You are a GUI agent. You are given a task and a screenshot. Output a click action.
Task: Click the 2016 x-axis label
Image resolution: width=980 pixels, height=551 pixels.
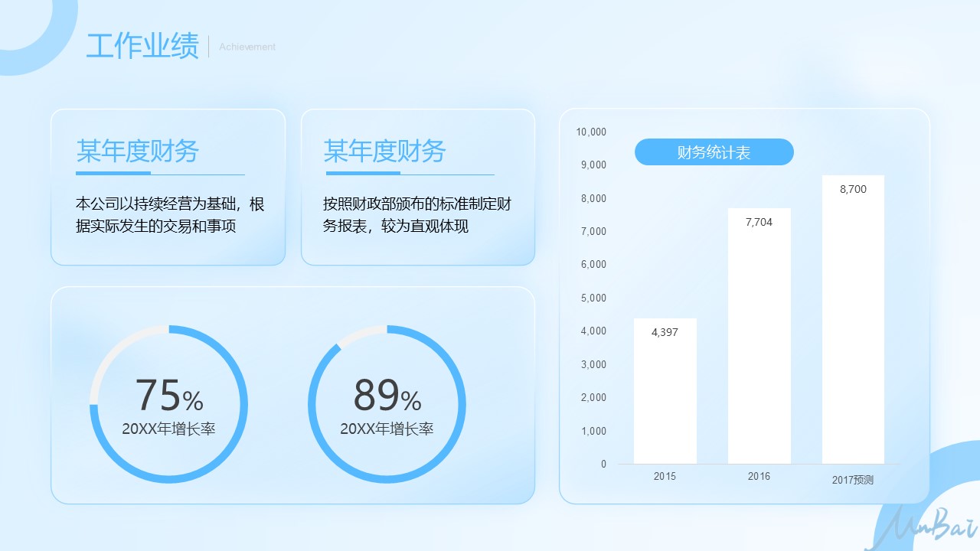pyautogui.click(x=759, y=476)
